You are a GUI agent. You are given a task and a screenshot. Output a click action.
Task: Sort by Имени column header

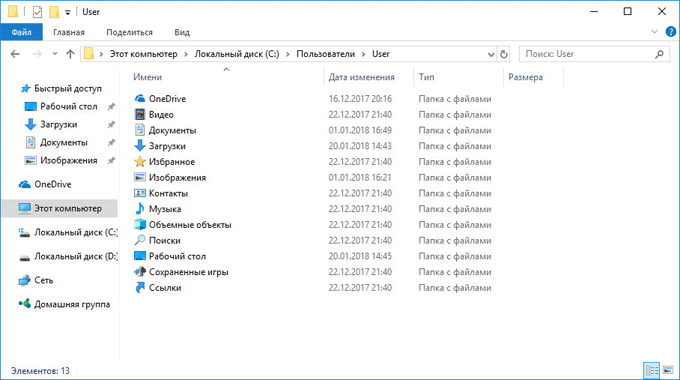[147, 77]
